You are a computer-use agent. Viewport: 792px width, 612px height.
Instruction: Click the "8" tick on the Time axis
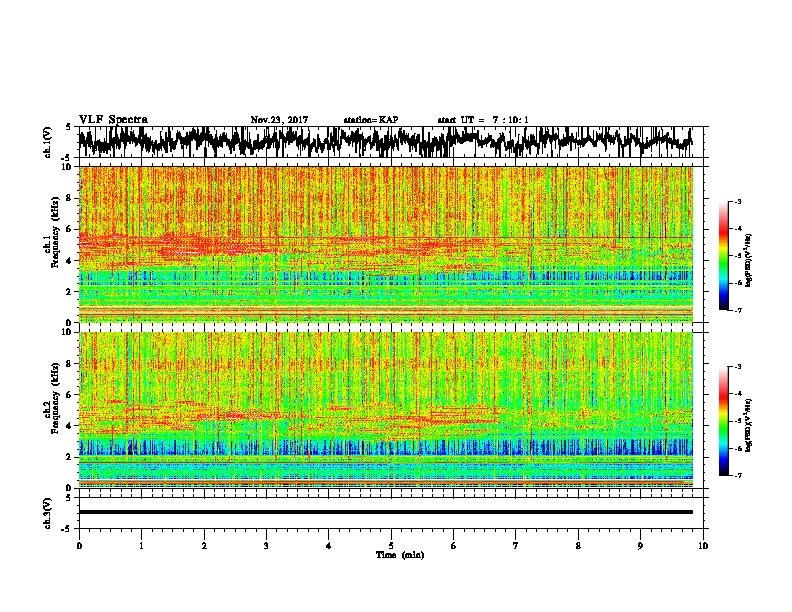click(578, 546)
